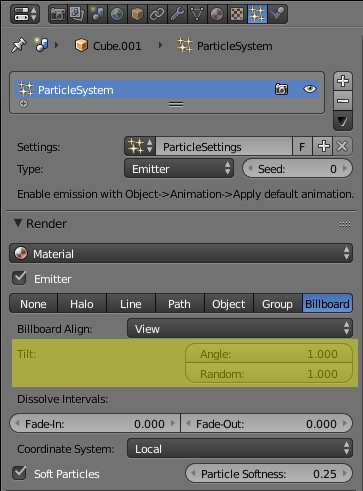Open the Modifiers wrench tab
Screen dimensions: 363x491
click(x=177, y=14)
